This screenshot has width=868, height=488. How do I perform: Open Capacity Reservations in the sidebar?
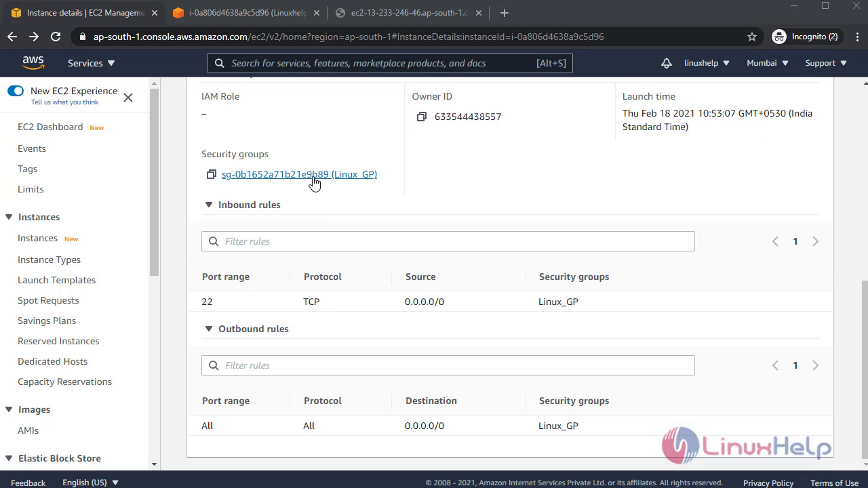pos(64,382)
